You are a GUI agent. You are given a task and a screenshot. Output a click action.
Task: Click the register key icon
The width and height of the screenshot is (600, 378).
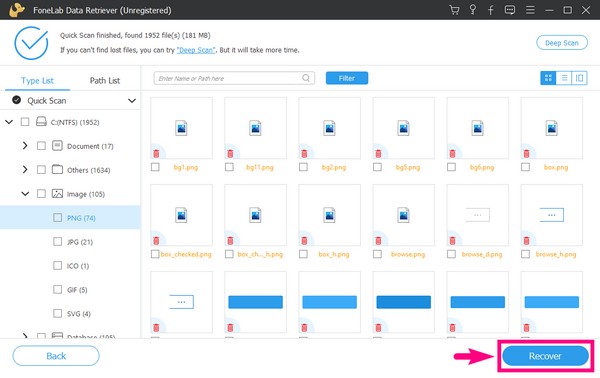coord(473,10)
